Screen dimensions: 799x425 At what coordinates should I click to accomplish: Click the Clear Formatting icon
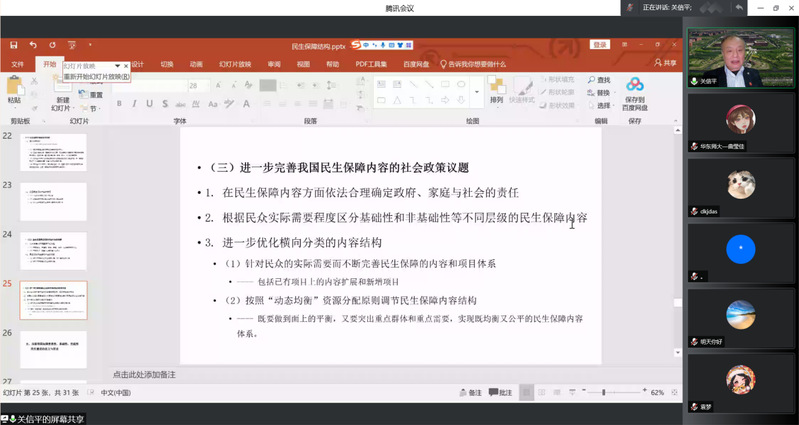click(x=248, y=85)
